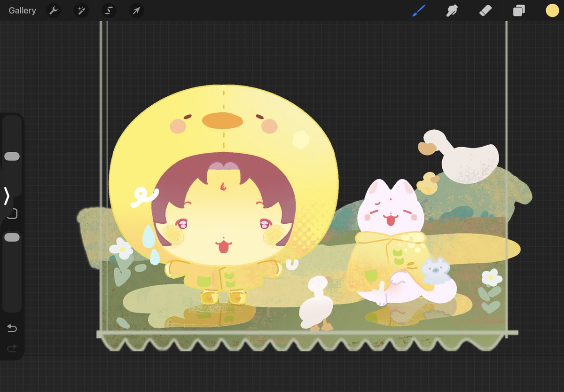The height and width of the screenshot is (392, 564).
Task: Tap the square Modify button on sidebar
Action: coord(13,214)
